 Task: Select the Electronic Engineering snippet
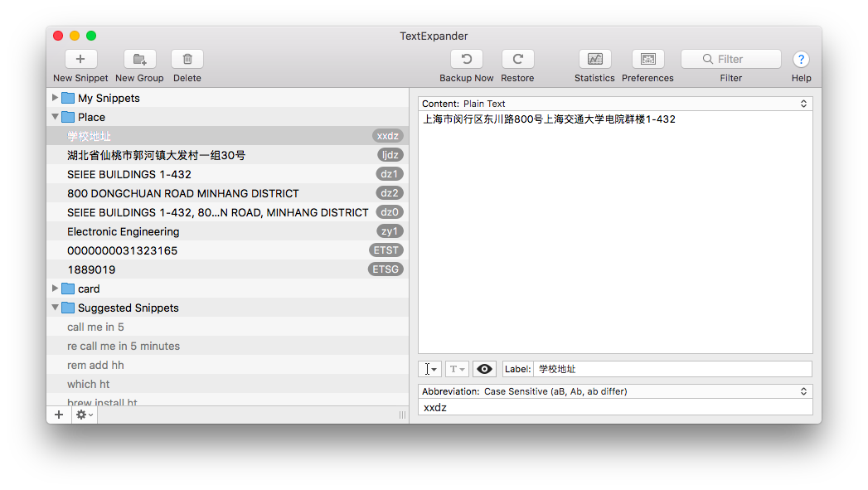pos(227,231)
